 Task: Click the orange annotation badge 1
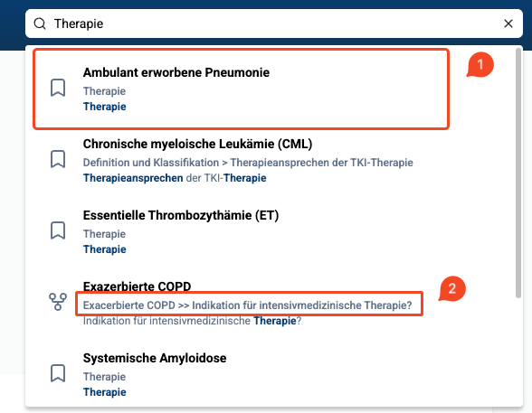pos(480,64)
